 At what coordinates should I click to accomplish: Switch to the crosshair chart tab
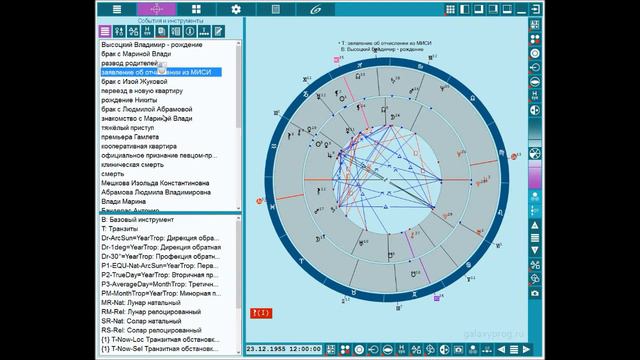157,9
